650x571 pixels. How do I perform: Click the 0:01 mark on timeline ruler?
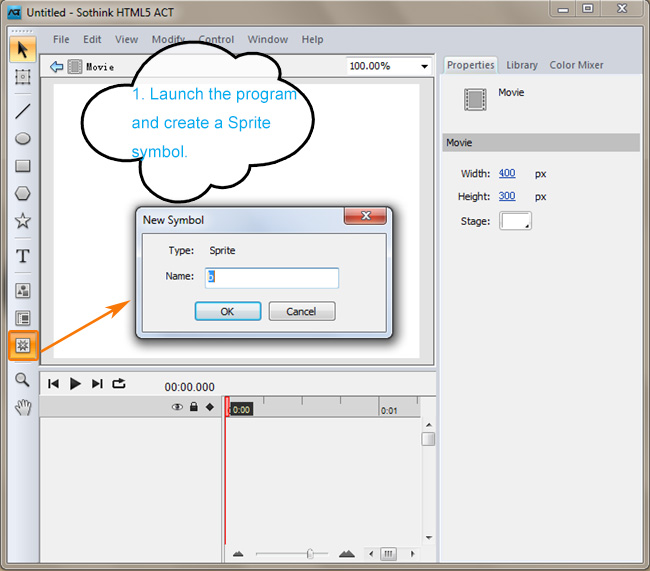pyautogui.click(x=389, y=411)
